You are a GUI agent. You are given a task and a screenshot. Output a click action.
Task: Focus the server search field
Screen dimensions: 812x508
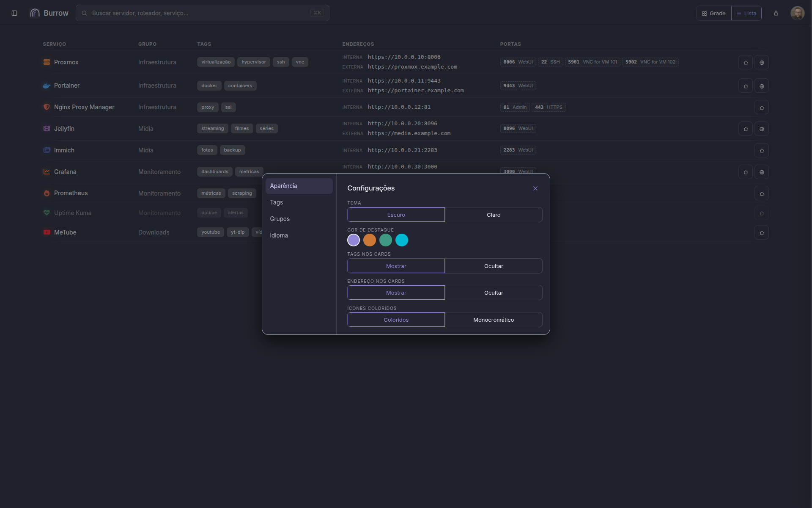pyautogui.click(x=202, y=13)
